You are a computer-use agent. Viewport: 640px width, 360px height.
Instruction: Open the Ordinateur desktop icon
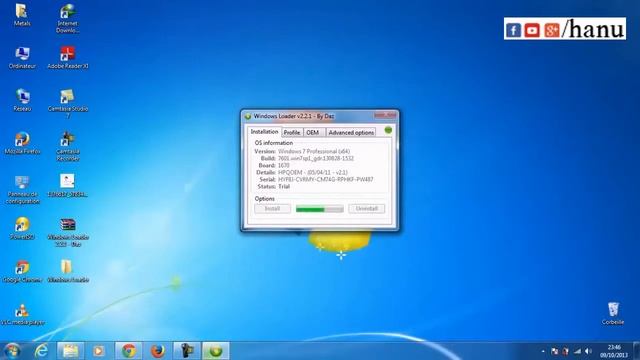click(x=22, y=57)
